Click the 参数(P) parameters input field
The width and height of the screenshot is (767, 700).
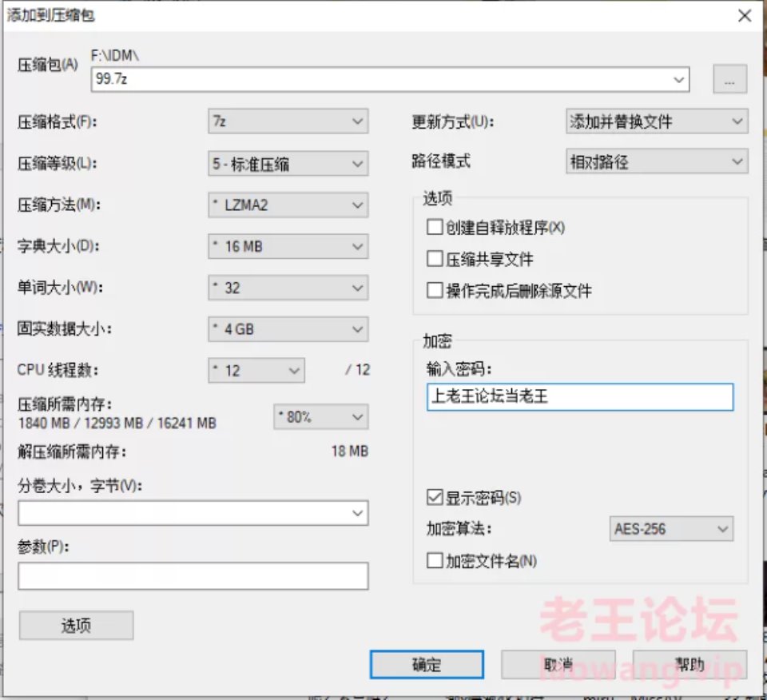(x=193, y=576)
